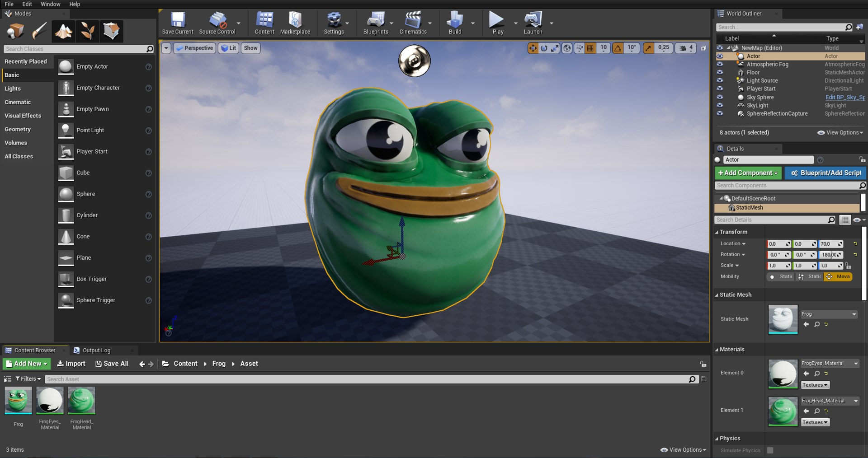Open the Window menu

click(x=50, y=4)
